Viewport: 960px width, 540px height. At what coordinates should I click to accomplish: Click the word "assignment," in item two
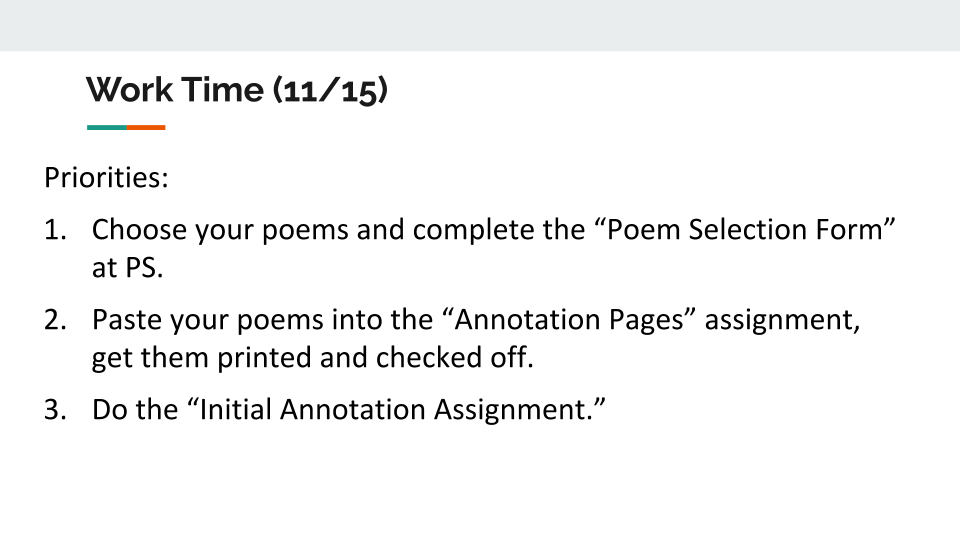click(x=782, y=321)
